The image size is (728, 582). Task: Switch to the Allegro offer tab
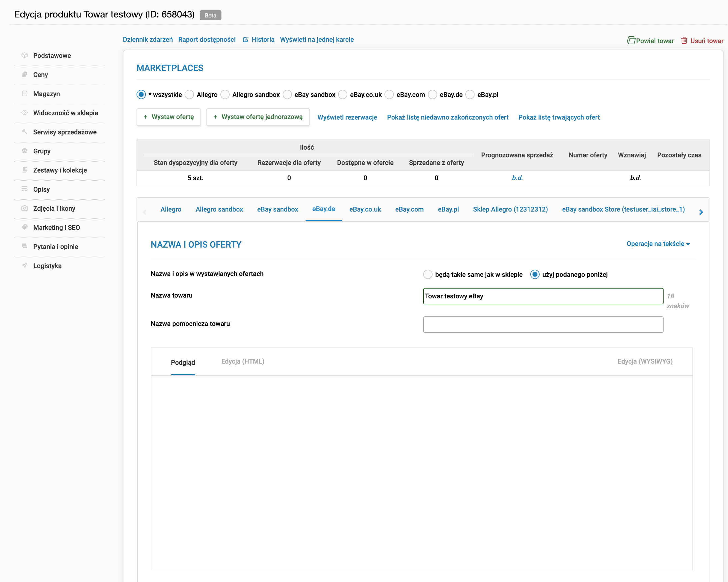click(171, 209)
